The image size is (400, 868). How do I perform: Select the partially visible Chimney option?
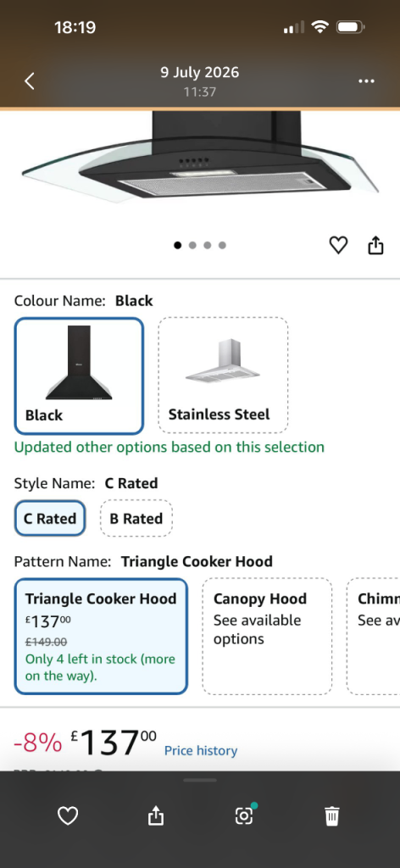click(374, 636)
